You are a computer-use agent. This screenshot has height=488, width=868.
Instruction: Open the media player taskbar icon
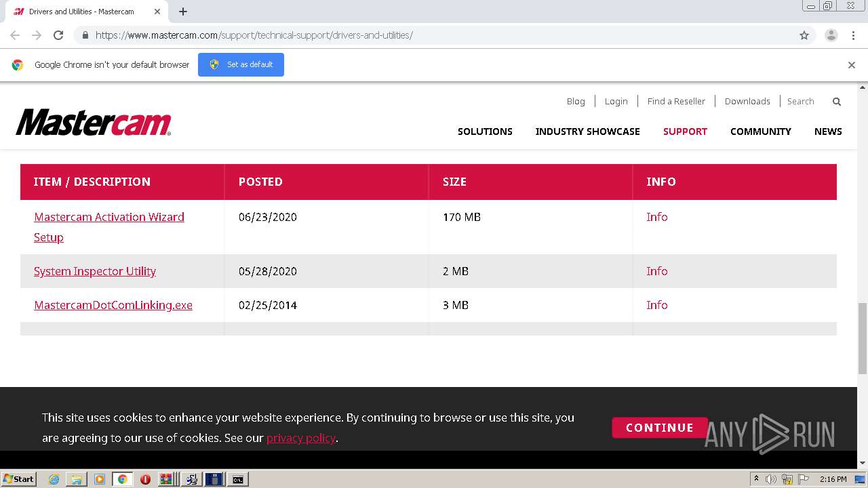(x=100, y=479)
